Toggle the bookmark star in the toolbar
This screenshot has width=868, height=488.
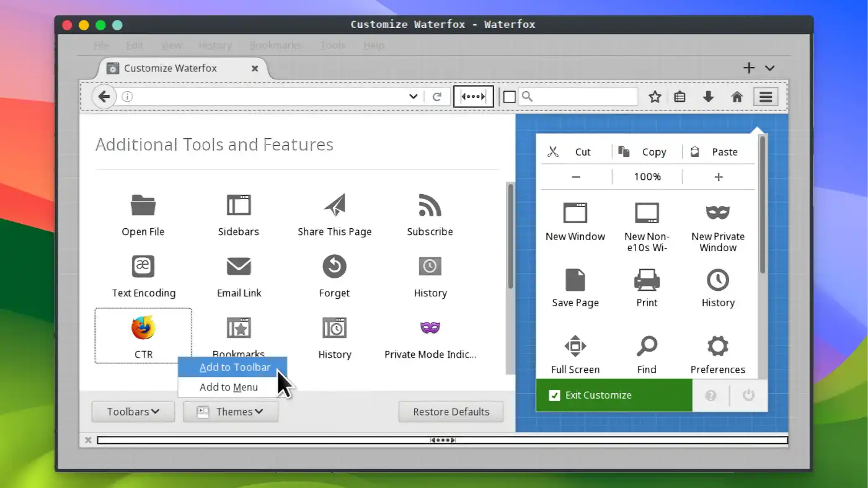[655, 97]
